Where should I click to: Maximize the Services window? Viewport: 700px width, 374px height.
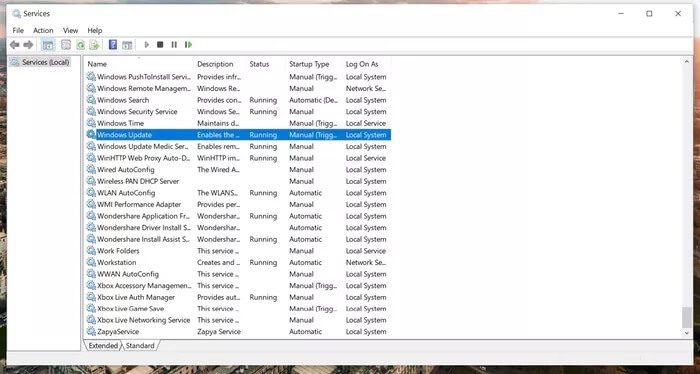[649, 14]
